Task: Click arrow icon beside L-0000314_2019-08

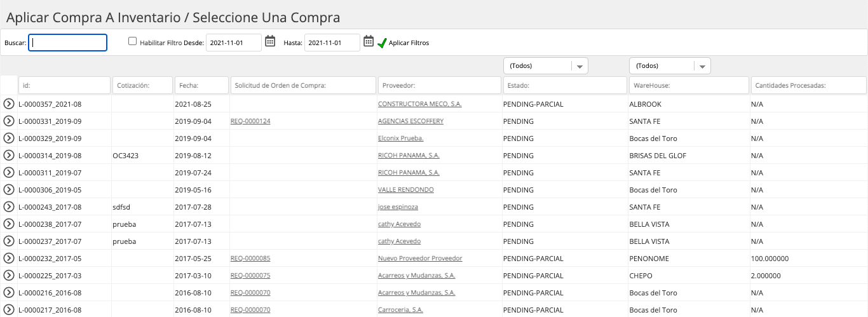Action: (x=9, y=155)
